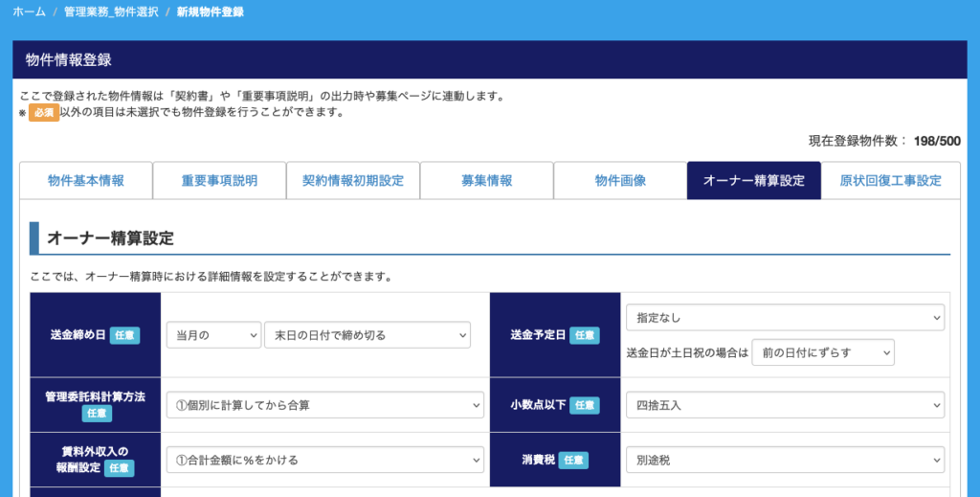
Task: Click 新規物件登録 breadcrumb item
Action: click(211, 12)
